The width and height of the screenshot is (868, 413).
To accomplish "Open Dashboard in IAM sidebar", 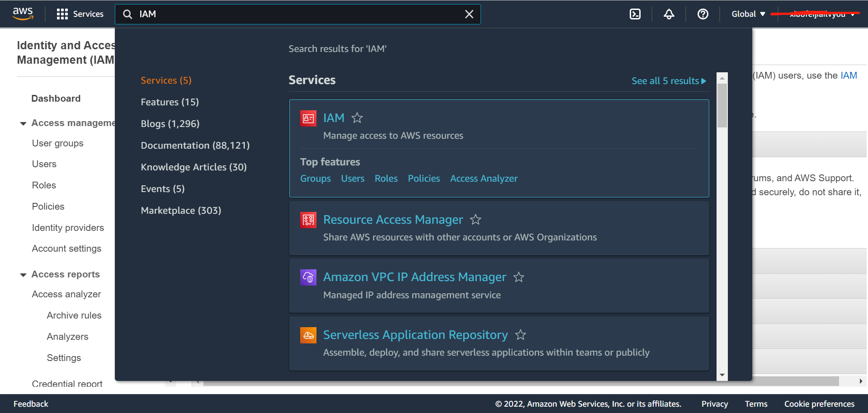I will coord(56,99).
